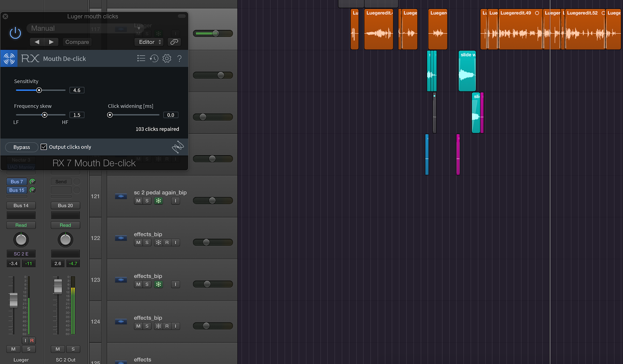
Task: Click the Bus 7 send slot
Action: (x=17, y=182)
